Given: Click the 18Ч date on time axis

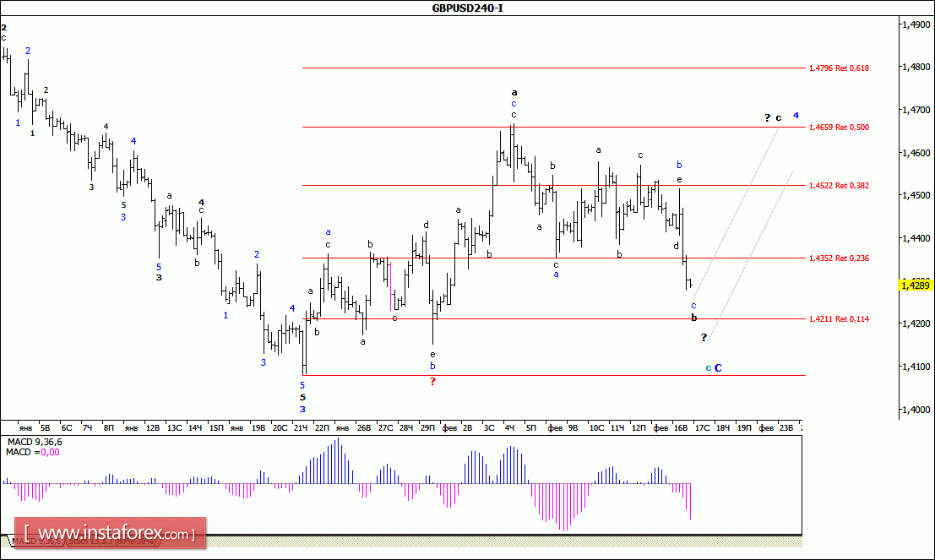Looking at the screenshot, I should click(723, 427).
